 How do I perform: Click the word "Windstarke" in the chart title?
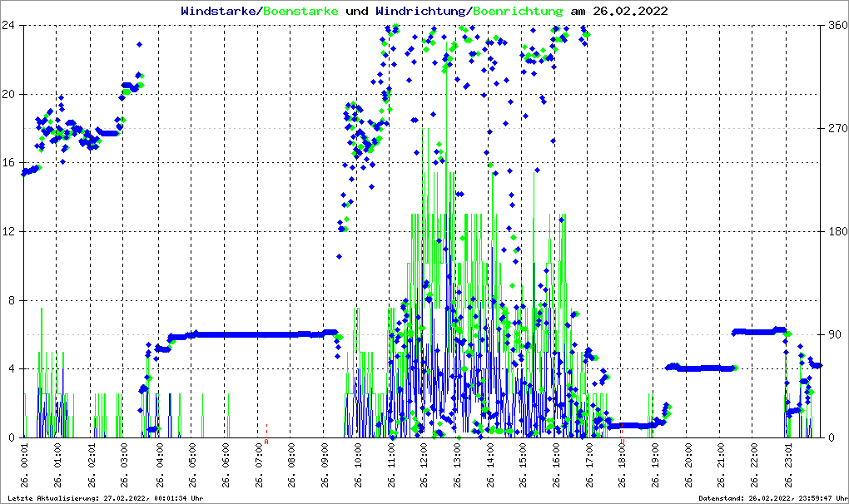click(x=218, y=11)
